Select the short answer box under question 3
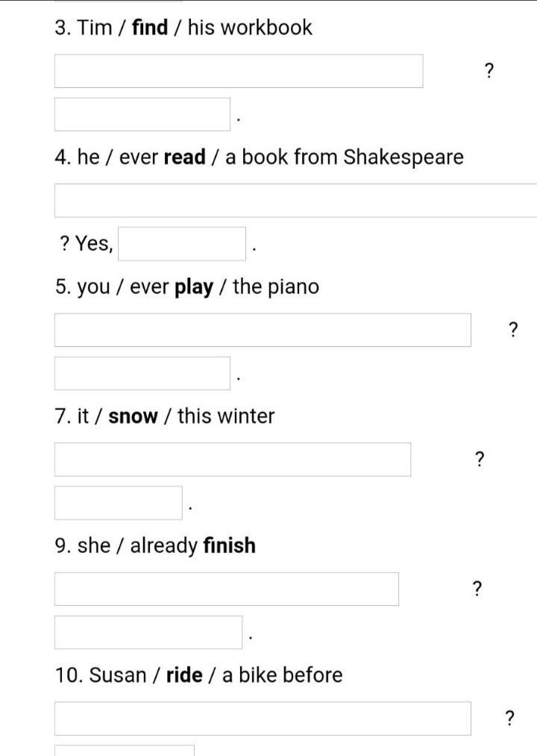 tap(142, 114)
